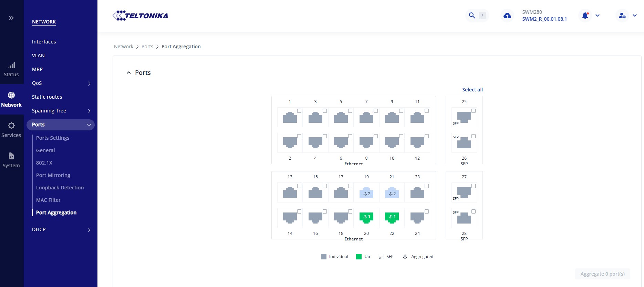Expand the sidebar with double-arrow icon
Image resolution: width=644 pixels, height=287 pixels.
pyautogui.click(x=11, y=18)
